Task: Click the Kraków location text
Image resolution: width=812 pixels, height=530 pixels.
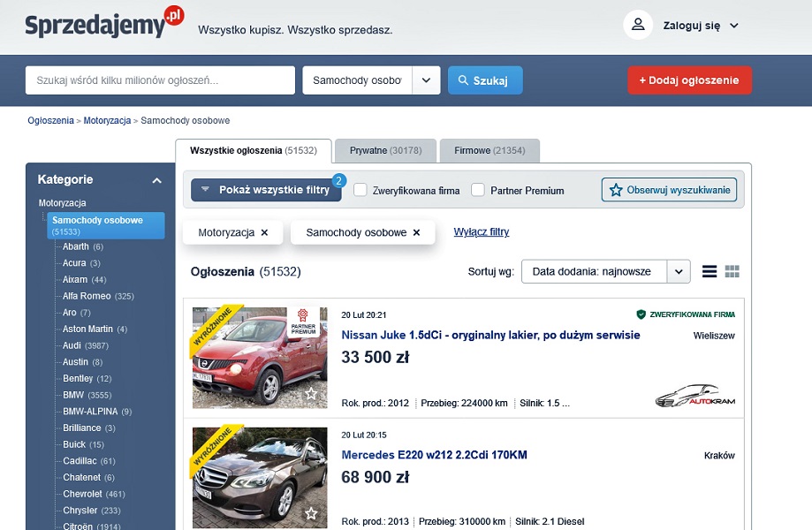Action: coord(719,456)
